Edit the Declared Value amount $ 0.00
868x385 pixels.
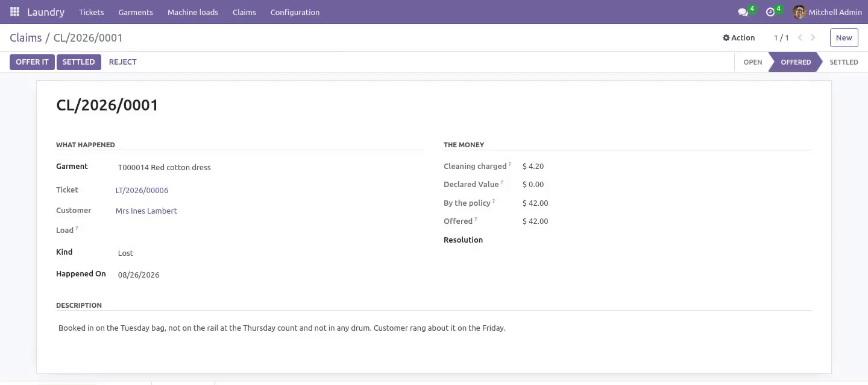click(533, 185)
